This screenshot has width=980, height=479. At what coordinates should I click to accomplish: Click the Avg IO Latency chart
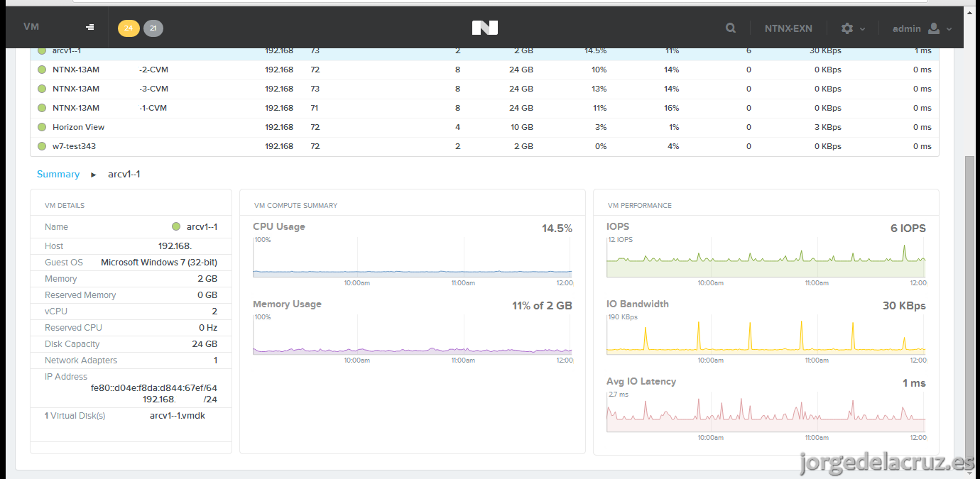click(x=766, y=412)
